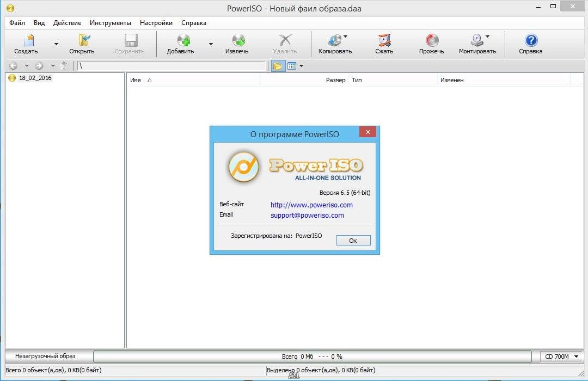Click the Зарегистрирована на: PowerISO text
This screenshot has width=588, height=381.
tap(277, 236)
